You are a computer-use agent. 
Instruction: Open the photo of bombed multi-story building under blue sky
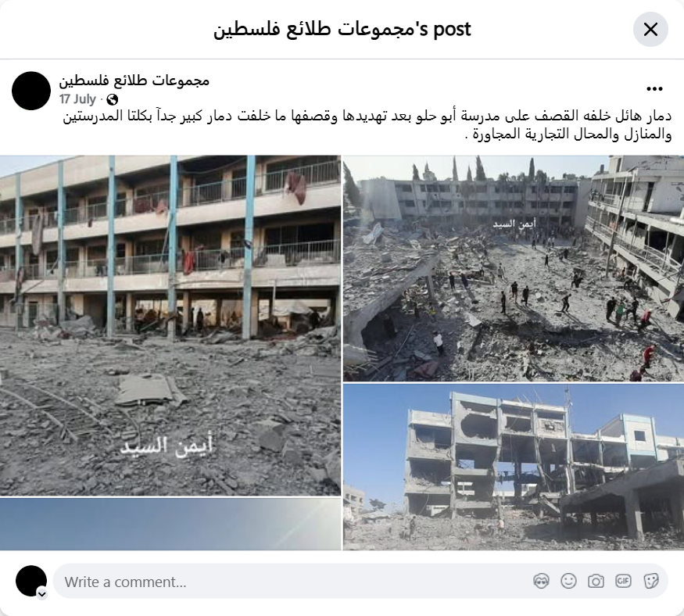[x=514, y=467]
